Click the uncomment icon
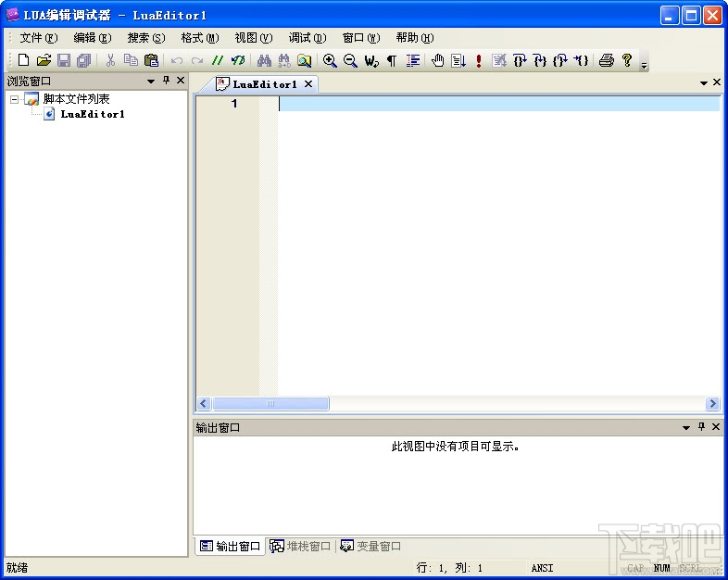This screenshot has width=728, height=580. point(238,60)
